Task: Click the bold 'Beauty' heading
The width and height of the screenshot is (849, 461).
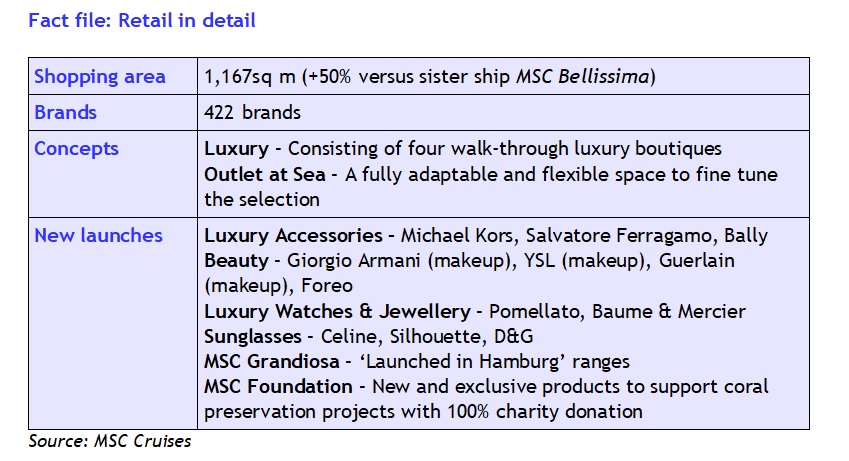Action: point(236,261)
